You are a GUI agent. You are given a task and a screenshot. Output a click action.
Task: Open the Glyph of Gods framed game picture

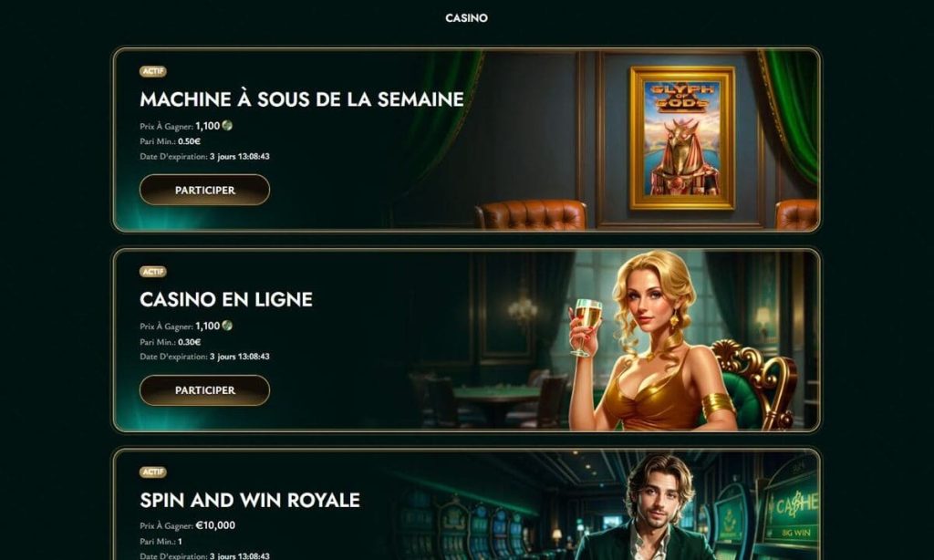point(682,139)
